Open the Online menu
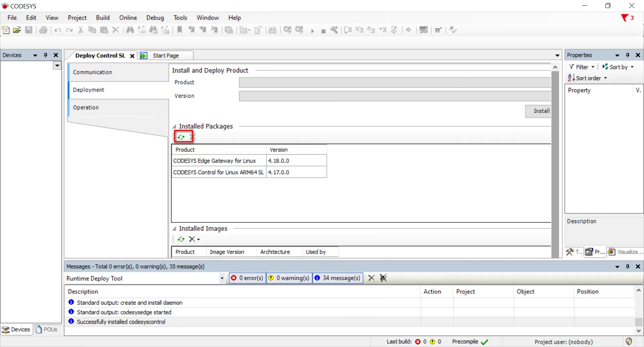This screenshot has height=347, width=644. pos(128,18)
